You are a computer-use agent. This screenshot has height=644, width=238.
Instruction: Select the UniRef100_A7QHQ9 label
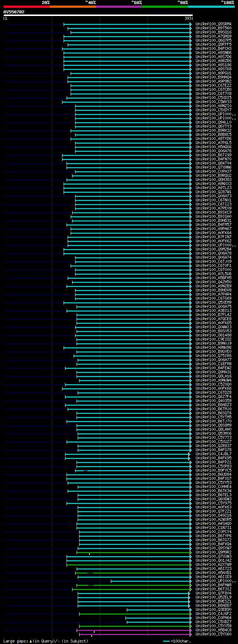[x=213, y=36]
